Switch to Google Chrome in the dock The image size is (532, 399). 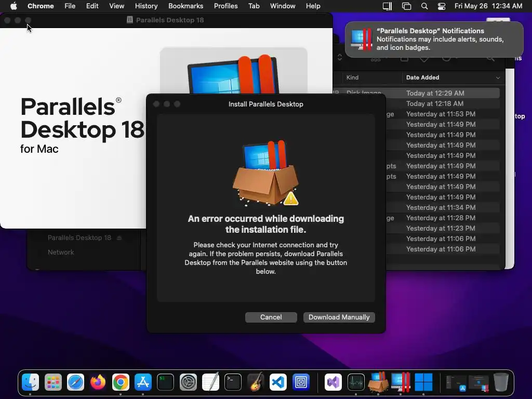click(121, 382)
